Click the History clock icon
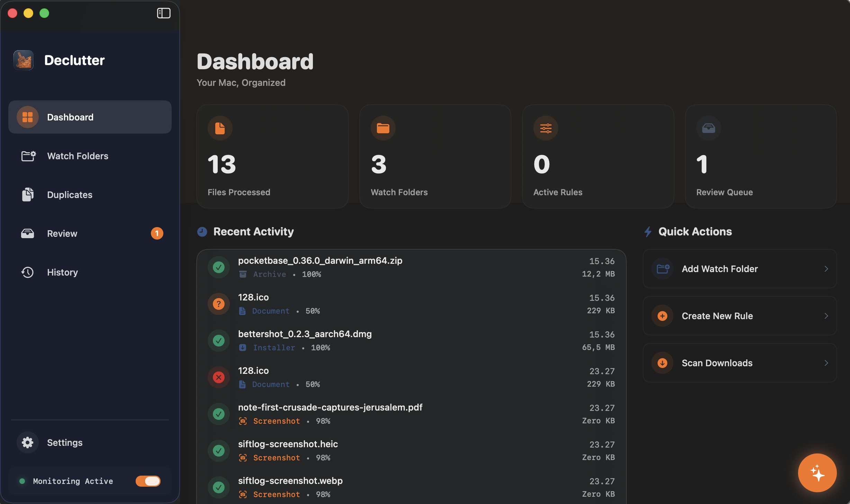Image resolution: width=850 pixels, height=504 pixels. tap(28, 272)
